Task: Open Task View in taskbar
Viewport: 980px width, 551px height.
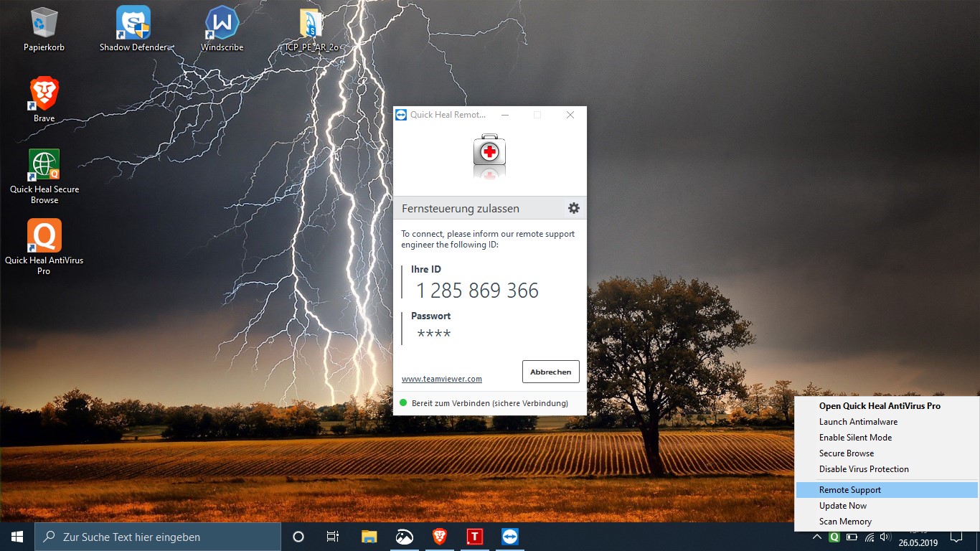Action: click(333, 537)
